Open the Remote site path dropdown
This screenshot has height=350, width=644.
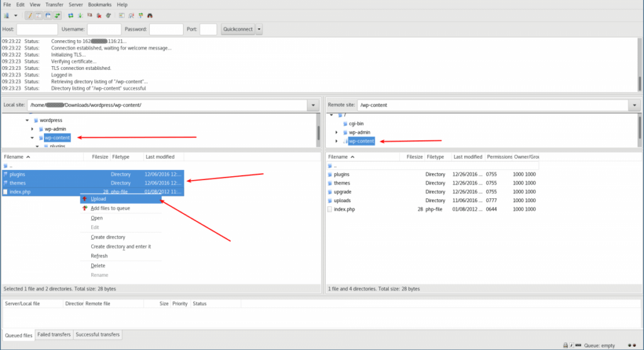[x=634, y=105]
